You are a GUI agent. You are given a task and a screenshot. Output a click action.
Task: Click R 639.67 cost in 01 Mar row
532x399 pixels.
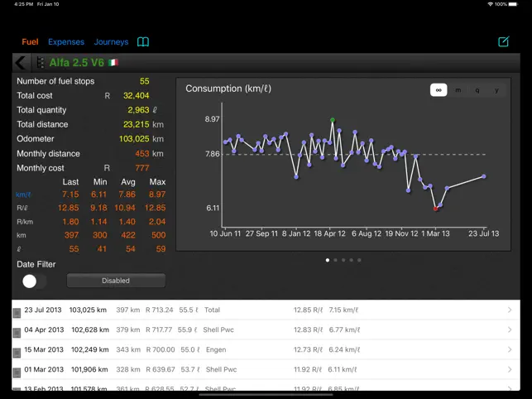[x=161, y=369]
